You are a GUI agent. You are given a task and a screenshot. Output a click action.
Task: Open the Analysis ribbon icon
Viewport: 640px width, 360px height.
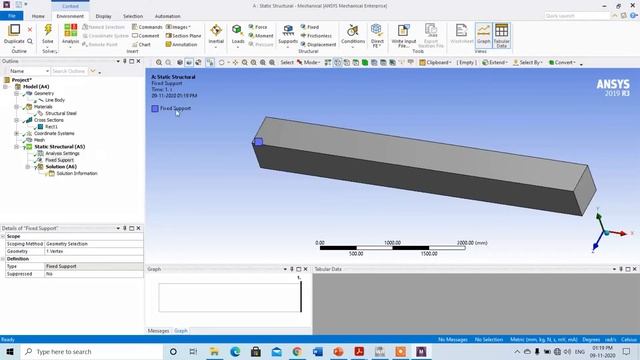(70, 30)
